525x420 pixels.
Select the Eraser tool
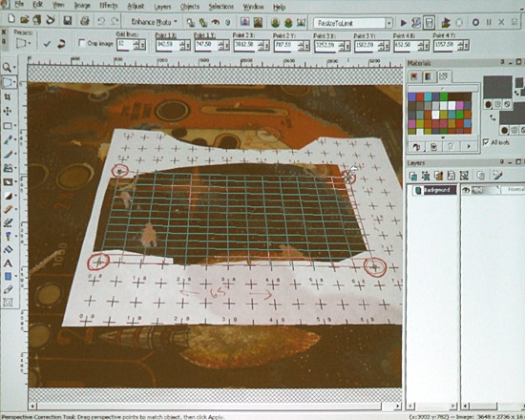(8, 209)
